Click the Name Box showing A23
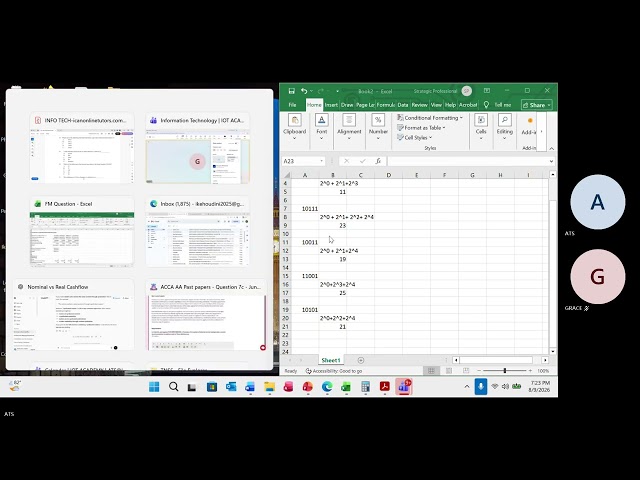This screenshot has width=640, height=480. (x=303, y=161)
